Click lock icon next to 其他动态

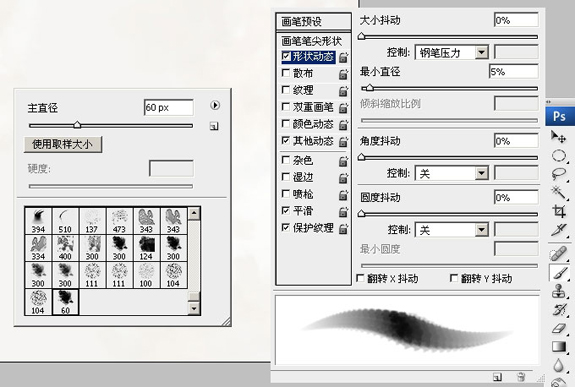click(x=343, y=142)
